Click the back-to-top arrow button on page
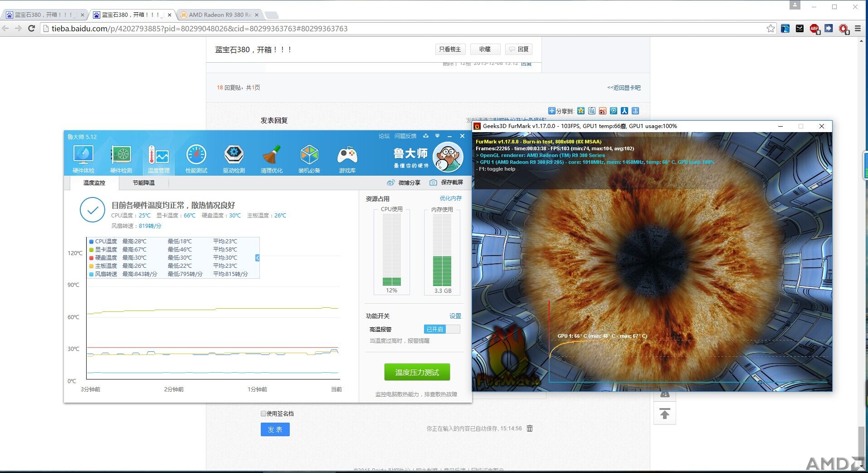The width and height of the screenshot is (868, 473). 665,414
